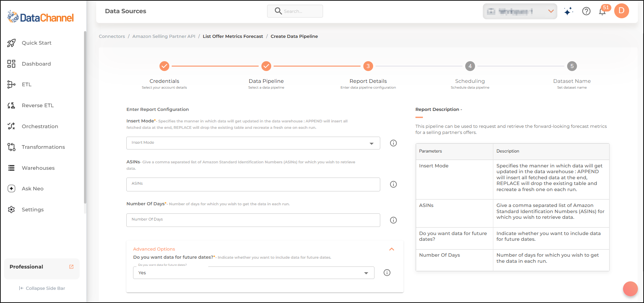Open future dates dropdown showing Yes
This screenshot has height=303, width=644.
pyautogui.click(x=254, y=273)
